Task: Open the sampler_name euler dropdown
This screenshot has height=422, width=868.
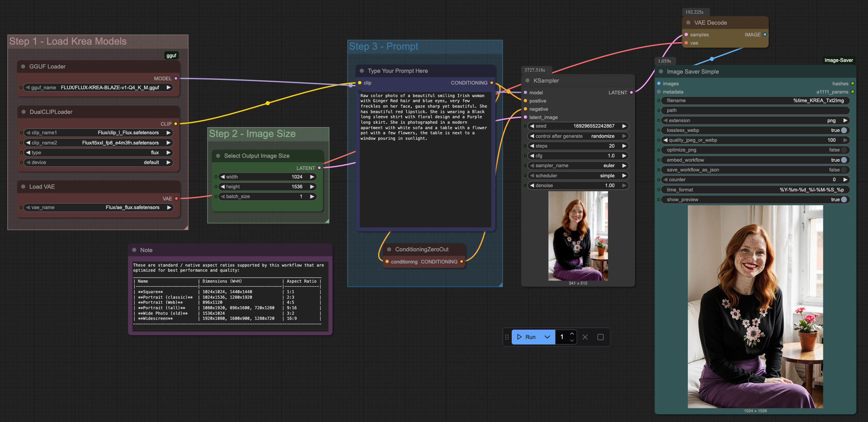Action: [577, 166]
